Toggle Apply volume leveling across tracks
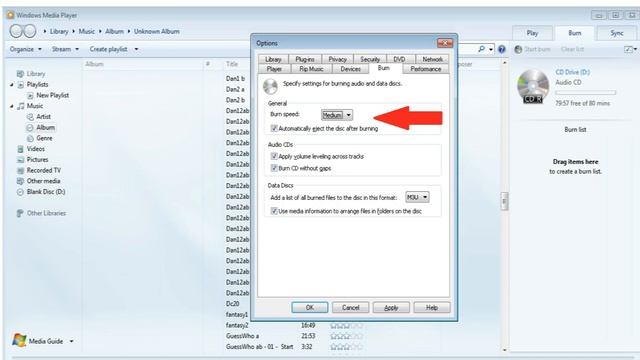The width and height of the screenshot is (640, 360). 274,156
